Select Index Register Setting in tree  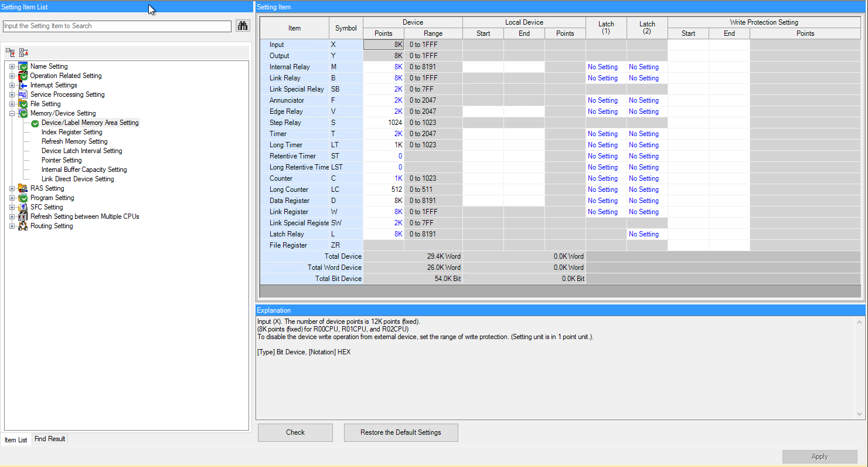(x=72, y=132)
